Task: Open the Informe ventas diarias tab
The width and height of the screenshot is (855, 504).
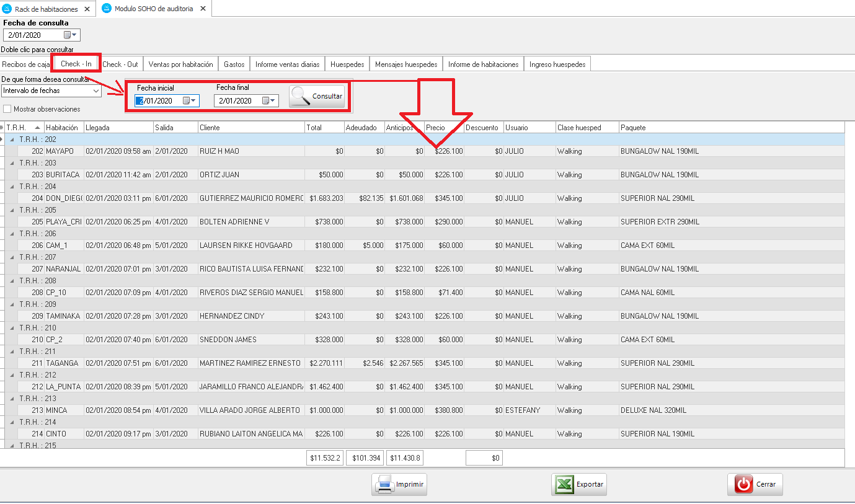Action: 287,64
